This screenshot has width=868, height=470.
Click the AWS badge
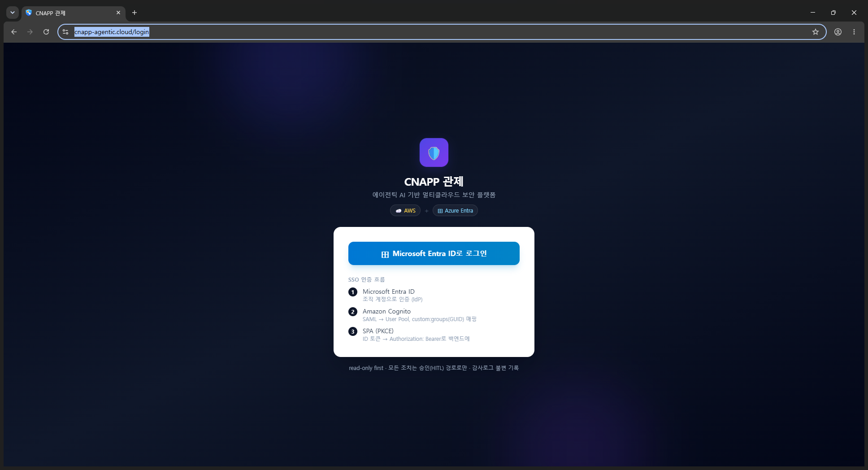click(x=405, y=211)
